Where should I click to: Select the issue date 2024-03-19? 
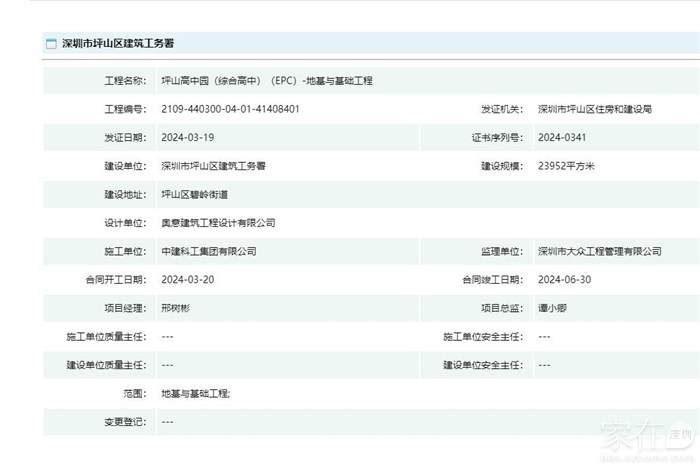click(x=187, y=138)
